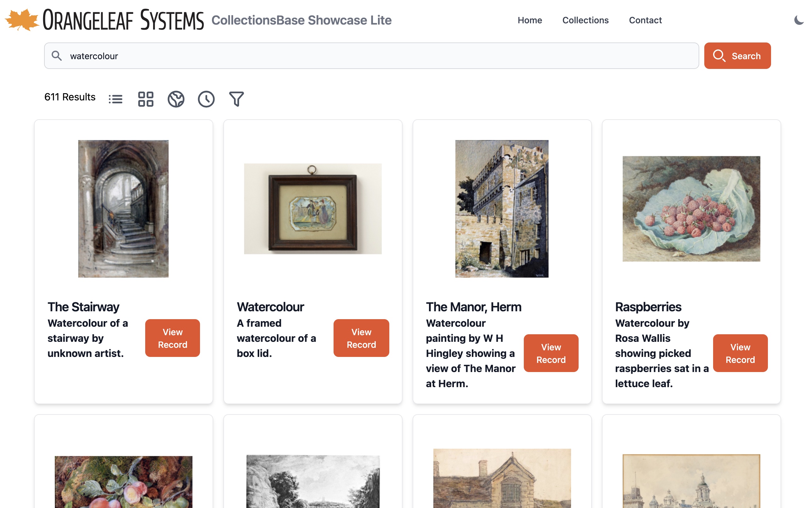Open the gabled house sketch thumbnail
The image size is (812, 508).
502,478
